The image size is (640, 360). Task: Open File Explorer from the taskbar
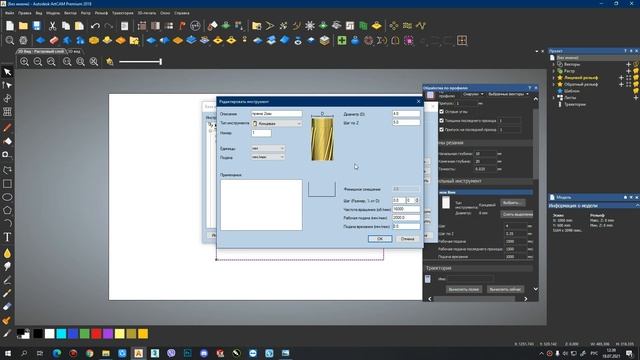click(x=106, y=353)
